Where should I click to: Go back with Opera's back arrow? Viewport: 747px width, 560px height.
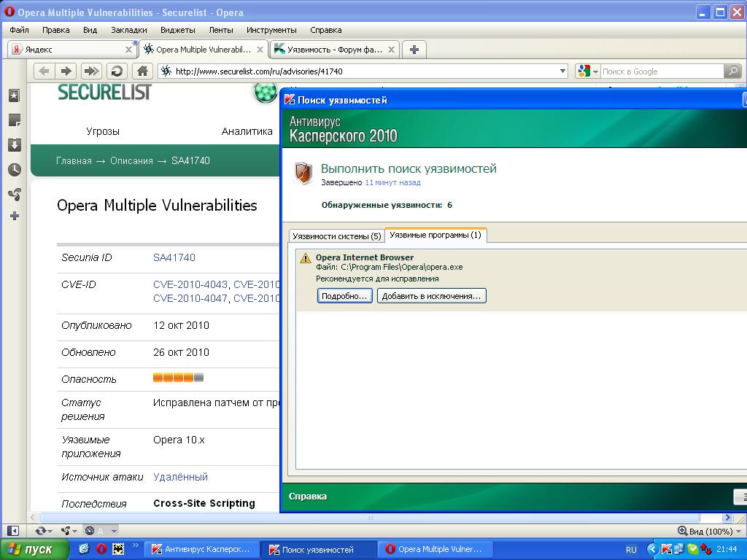click(44, 71)
